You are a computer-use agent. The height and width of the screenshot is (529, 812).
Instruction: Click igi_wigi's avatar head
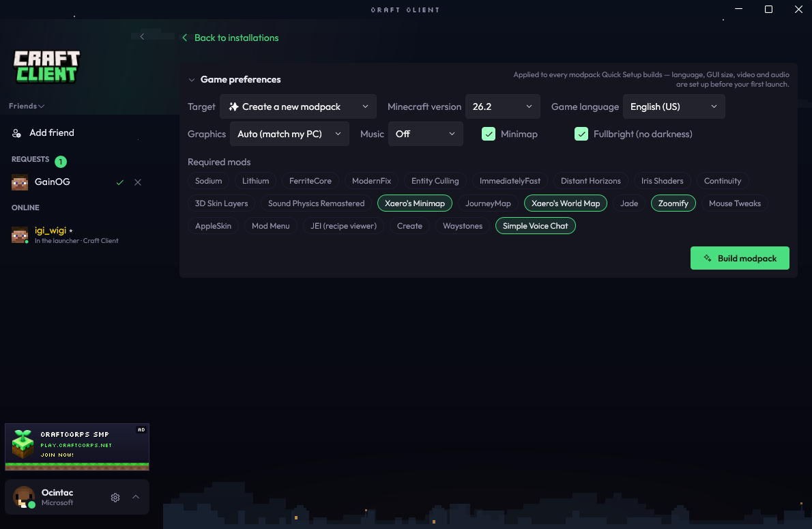pyautogui.click(x=20, y=235)
